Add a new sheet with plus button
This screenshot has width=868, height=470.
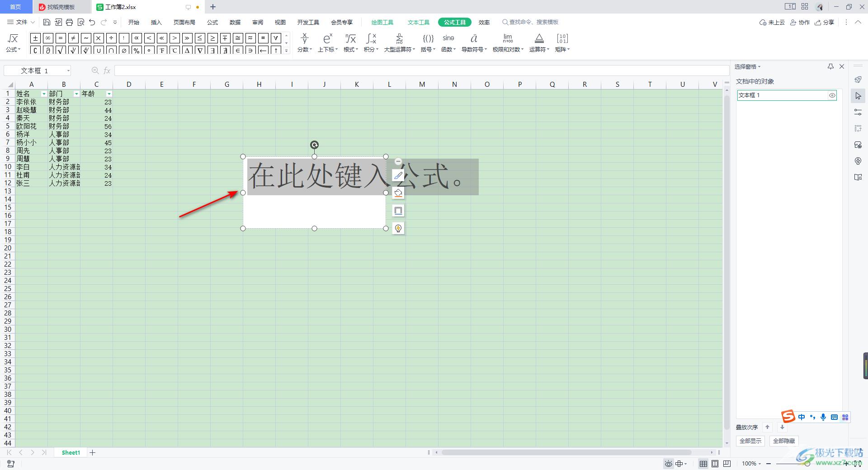[93, 452]
